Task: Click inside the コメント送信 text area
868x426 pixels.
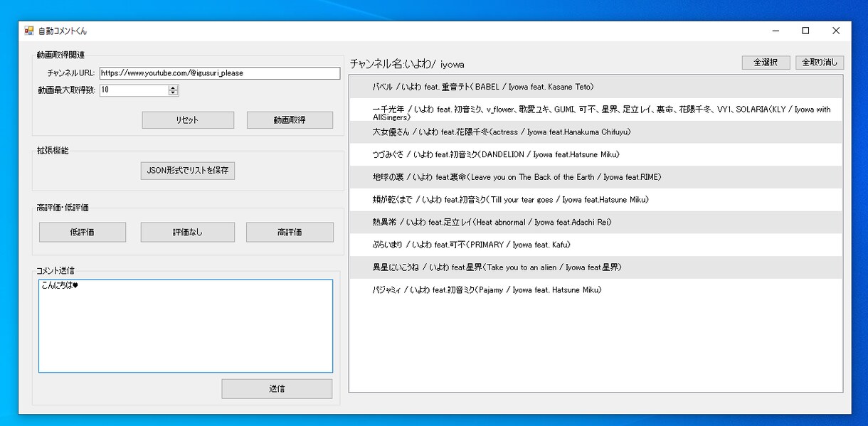Action: (x=186, y=326)
